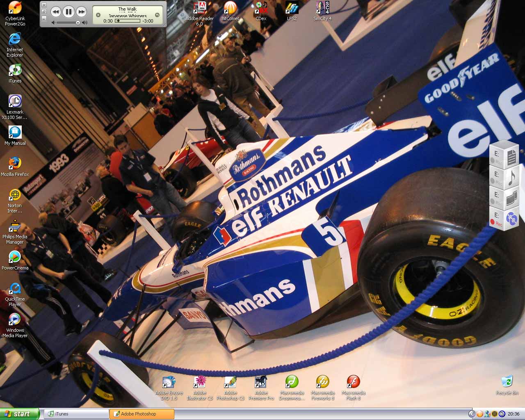
Task: Launch Internet Explorer from the desktop
Action: [x=15, y=45]
